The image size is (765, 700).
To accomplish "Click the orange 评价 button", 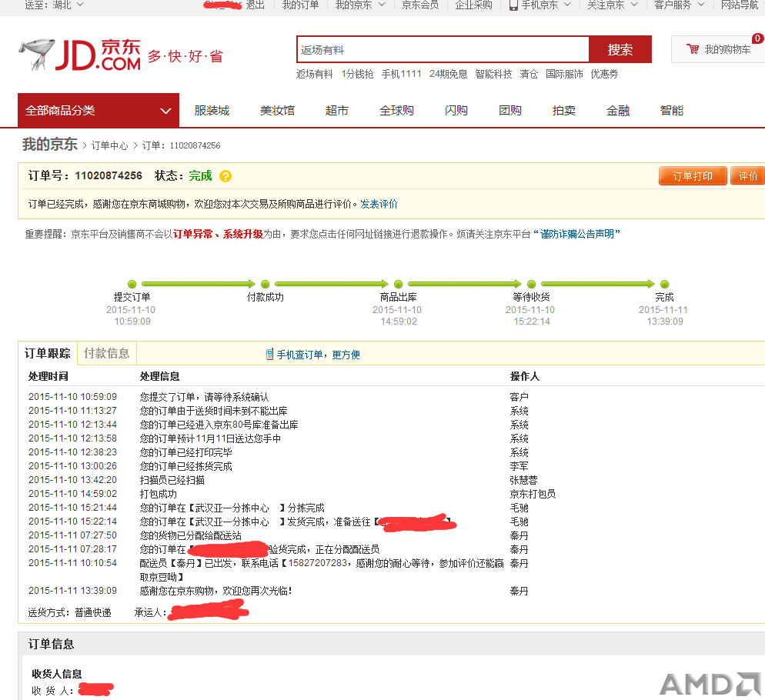I will tap(748, 176).
